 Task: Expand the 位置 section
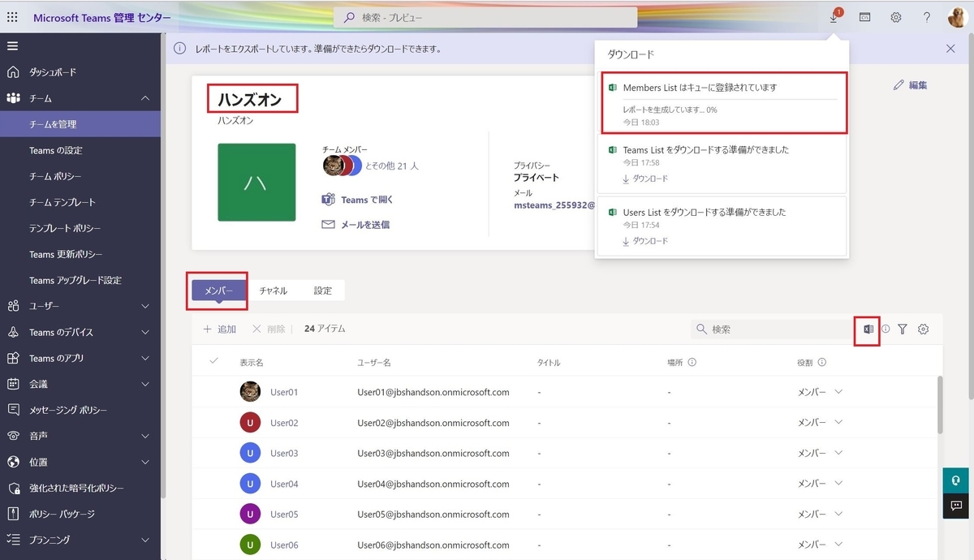145,462
